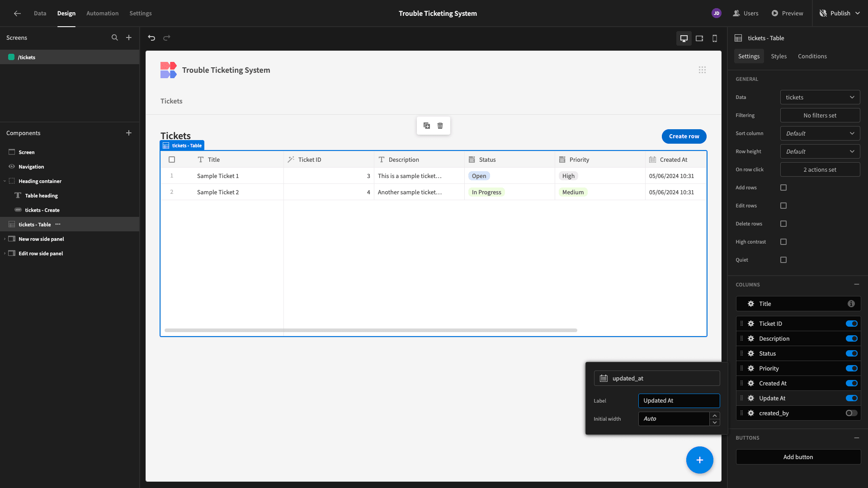The height and width of the screenshot is (488, 868).
Task: Open the Sort column dropdown
Action: point(820,133)
